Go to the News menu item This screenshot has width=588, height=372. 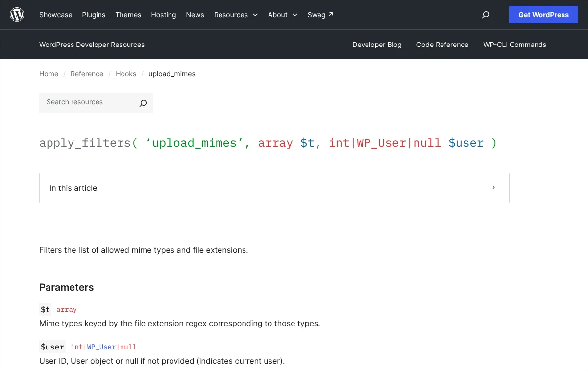coord(195,15)
